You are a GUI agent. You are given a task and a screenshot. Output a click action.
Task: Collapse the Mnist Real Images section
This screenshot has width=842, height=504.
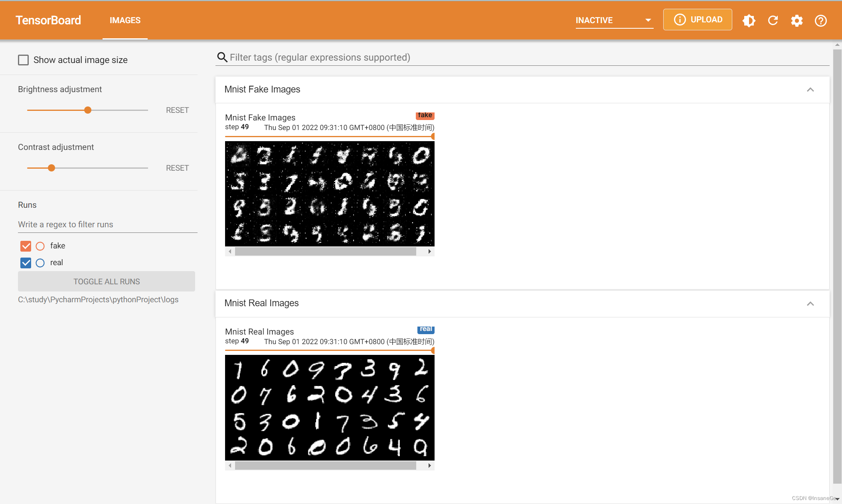tap(810, 303)
